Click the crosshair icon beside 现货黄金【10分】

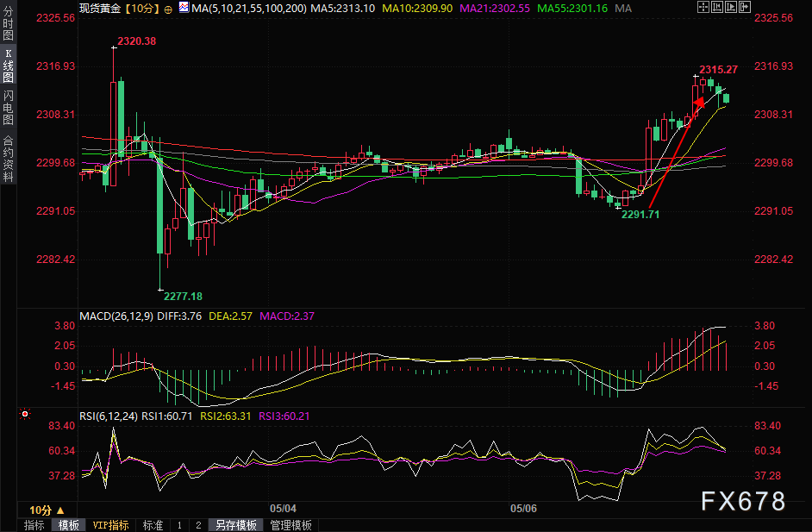click(x=167, y=9)
